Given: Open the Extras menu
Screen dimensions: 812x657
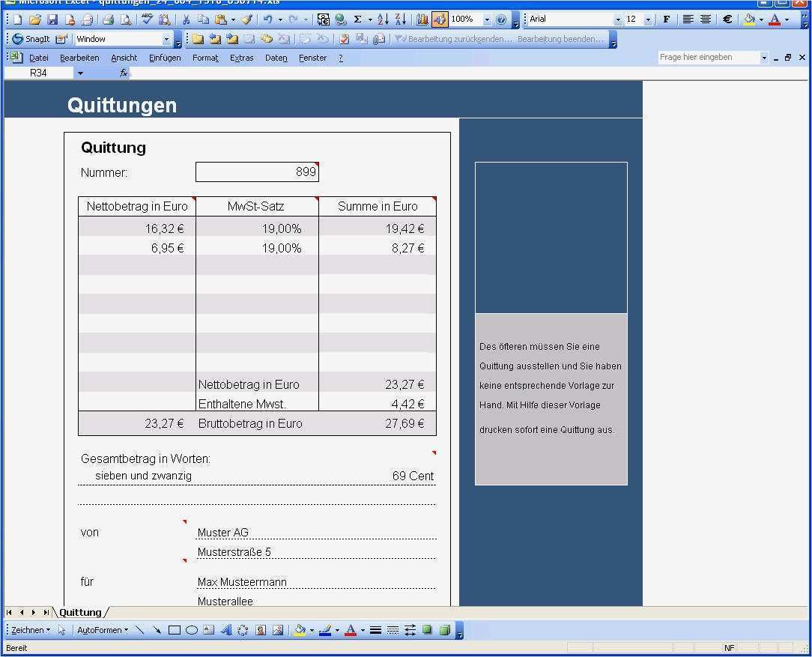Looking at the screenshot, I should tap(241, 57).
